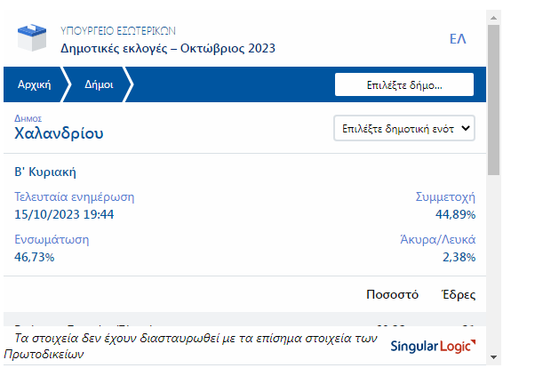
Task: Click the Επιλέξτε δήμο... button
Action: click(x=403, y=85)
